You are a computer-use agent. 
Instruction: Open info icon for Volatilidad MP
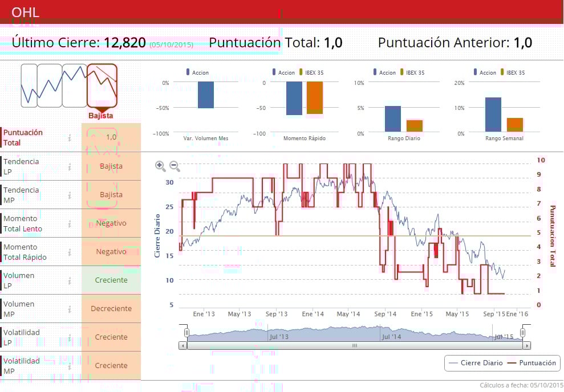coord(70,366)
